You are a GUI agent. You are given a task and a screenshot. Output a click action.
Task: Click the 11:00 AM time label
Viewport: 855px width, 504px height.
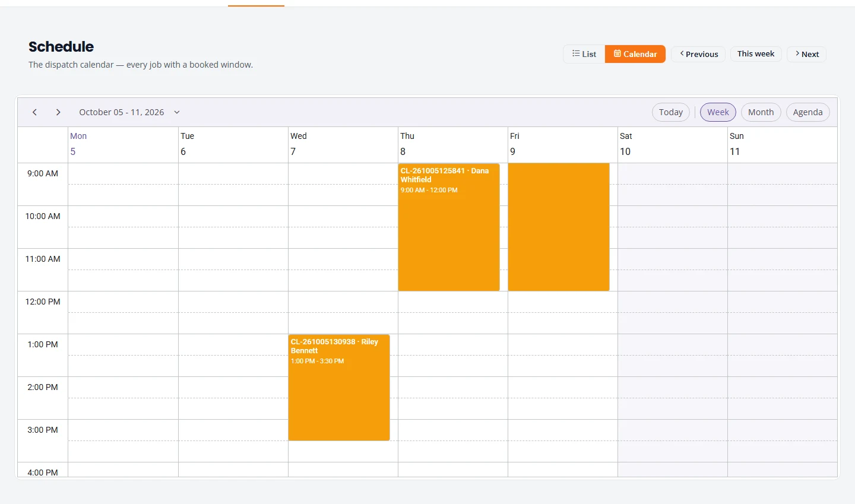pos(43,259)
